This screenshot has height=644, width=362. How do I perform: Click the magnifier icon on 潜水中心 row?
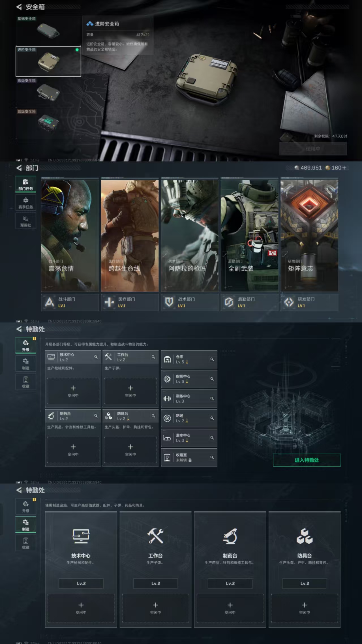pos(212,438)
